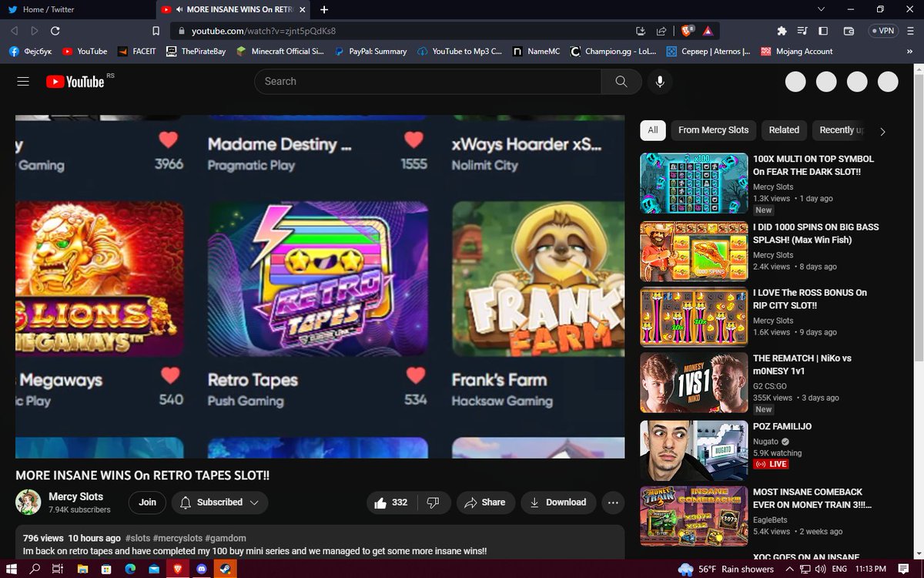The height and width of the screenshot is (578, 924).
Task: Start voice search with the microphone icon
Action: (x=660, y=81)
